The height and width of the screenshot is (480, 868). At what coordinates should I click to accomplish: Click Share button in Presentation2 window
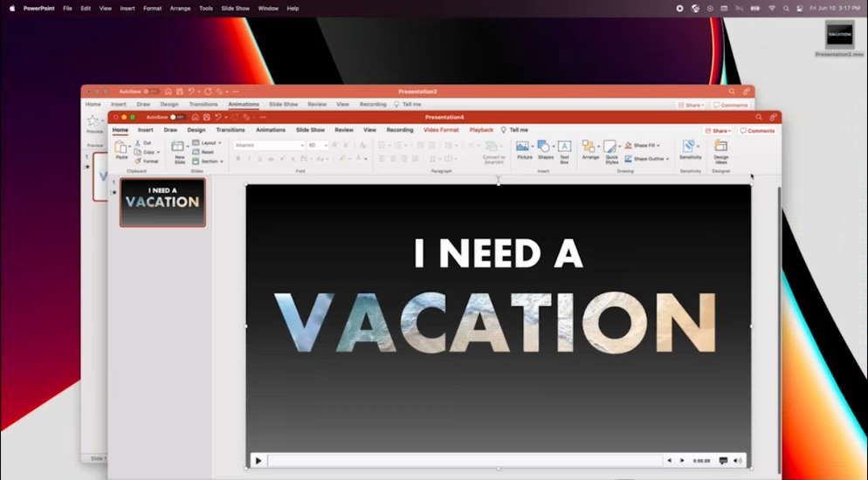691,105
